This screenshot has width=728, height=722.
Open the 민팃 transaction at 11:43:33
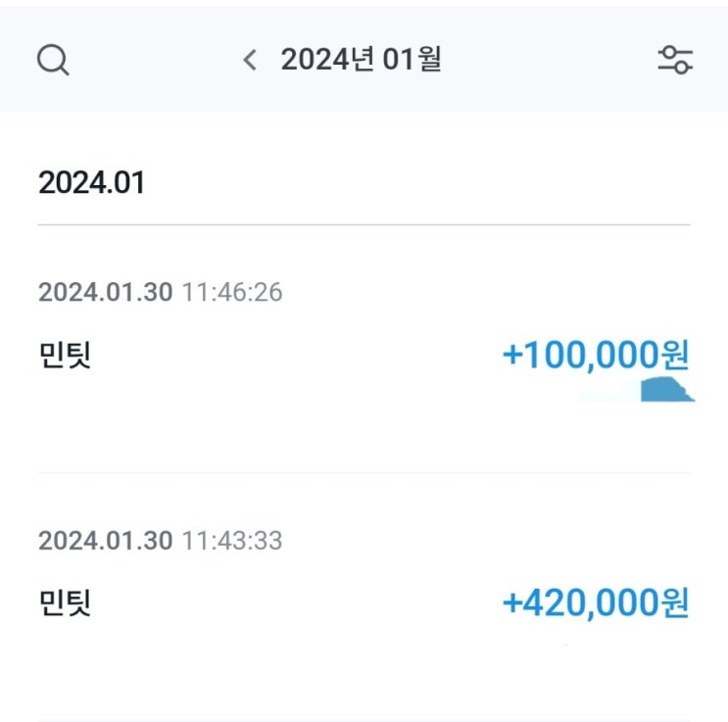[65, 602]
